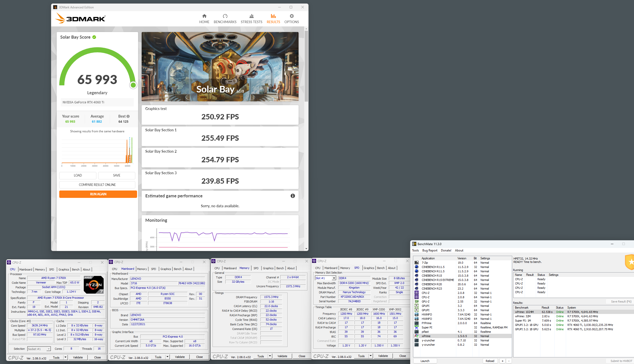Open the HOME section in 3DMark
The height and width of the screenshot is (364, 634).
(204, 19)
